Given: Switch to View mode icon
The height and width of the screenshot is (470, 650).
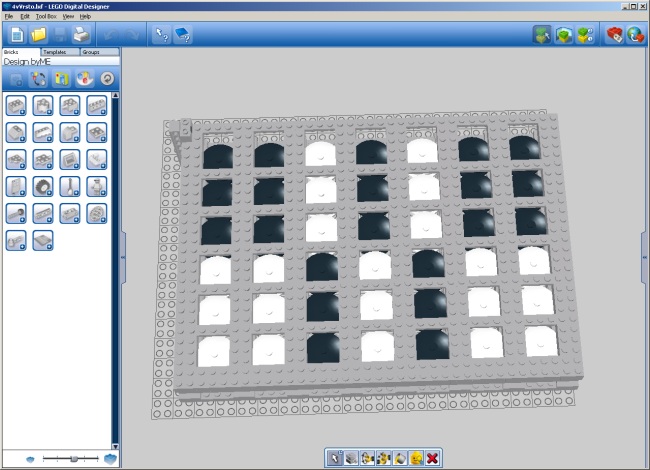Looking at the screenshot, I should 564,35.
